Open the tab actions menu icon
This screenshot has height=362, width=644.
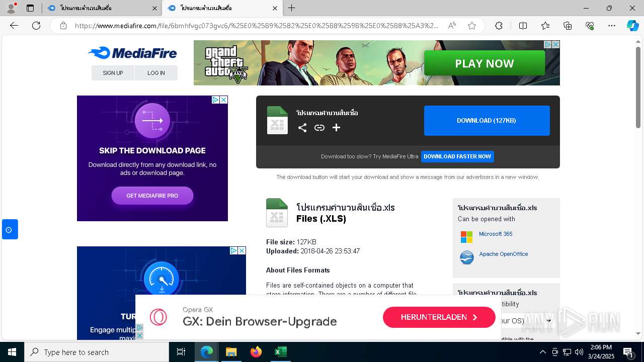pos(30,8)
